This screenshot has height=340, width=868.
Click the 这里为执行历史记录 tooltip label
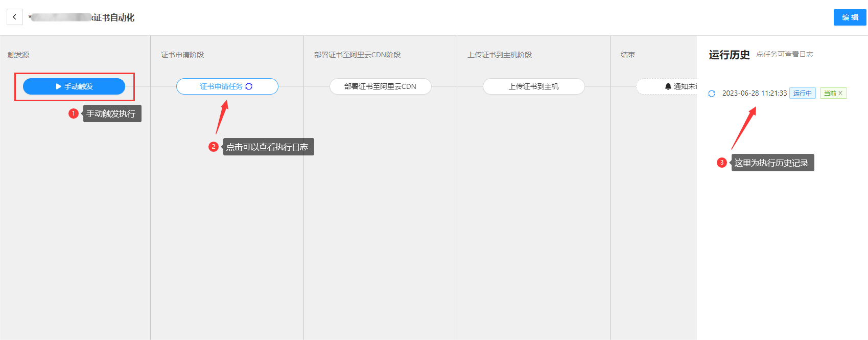click(x=771, y=163)
